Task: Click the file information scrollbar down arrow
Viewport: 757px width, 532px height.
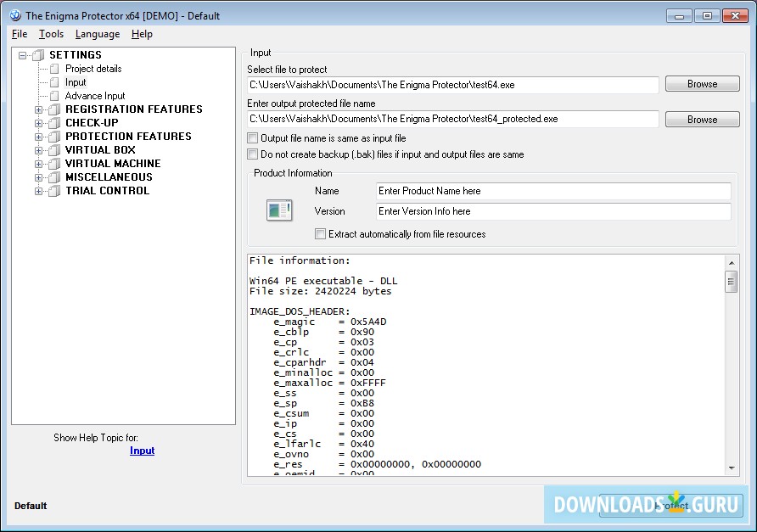Action: pos(732,468)
